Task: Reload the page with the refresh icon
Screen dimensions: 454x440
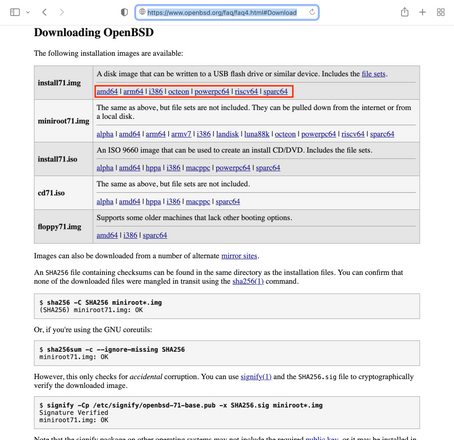Action: 312,12
